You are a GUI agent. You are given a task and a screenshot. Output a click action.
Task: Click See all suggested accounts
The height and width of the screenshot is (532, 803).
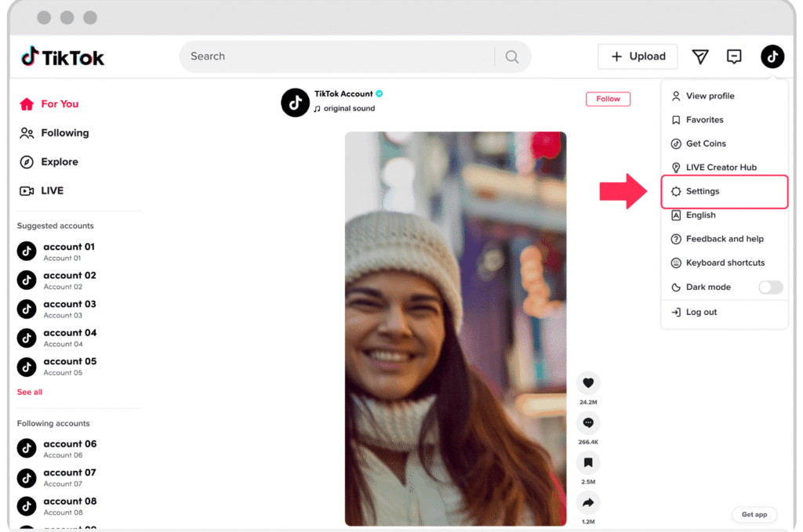[x=30, y=392]
